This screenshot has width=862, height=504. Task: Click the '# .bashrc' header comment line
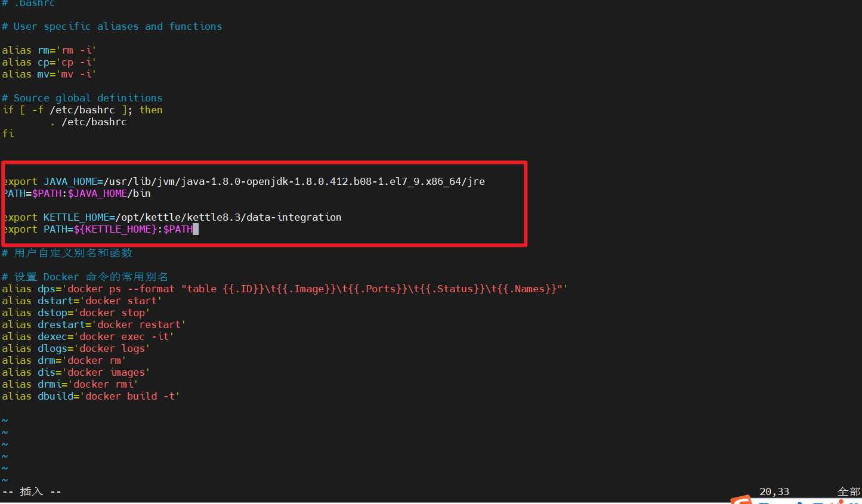[29, 4]
